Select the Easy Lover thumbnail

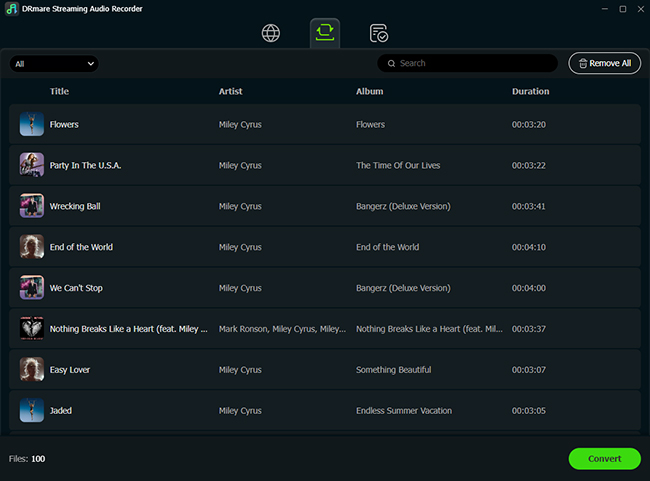click(x=32, y=369)
